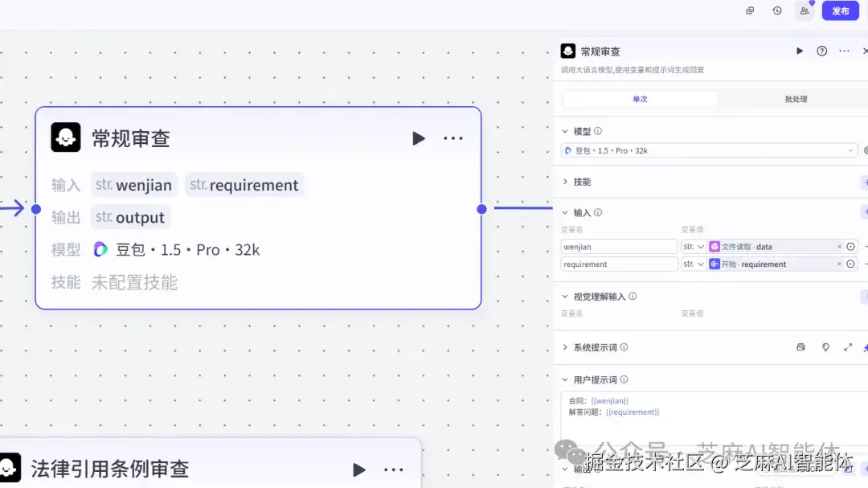Image resolution: width=868 pixels, height=488 pixels.
Task: Click the 发布 publish button
Action: coord(841,10)
